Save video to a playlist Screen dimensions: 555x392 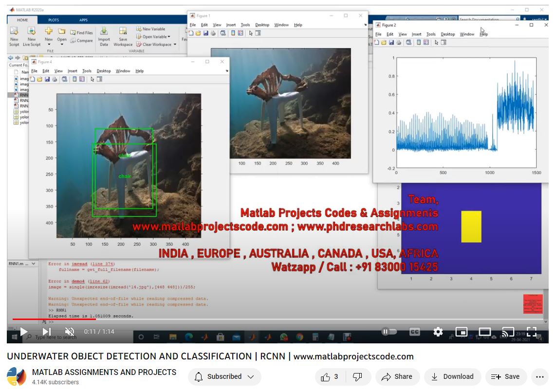505,377
